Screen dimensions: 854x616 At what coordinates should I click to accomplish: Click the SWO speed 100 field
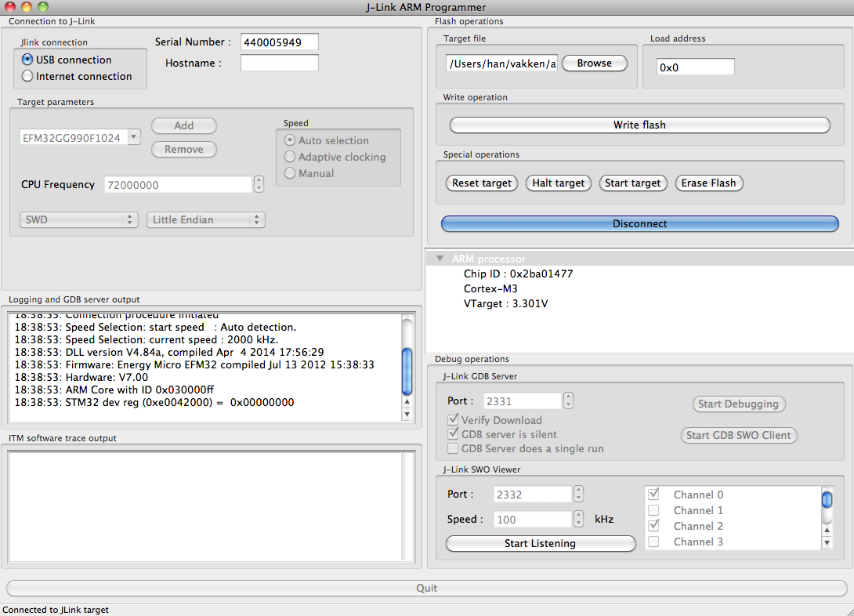click(533, 519)
